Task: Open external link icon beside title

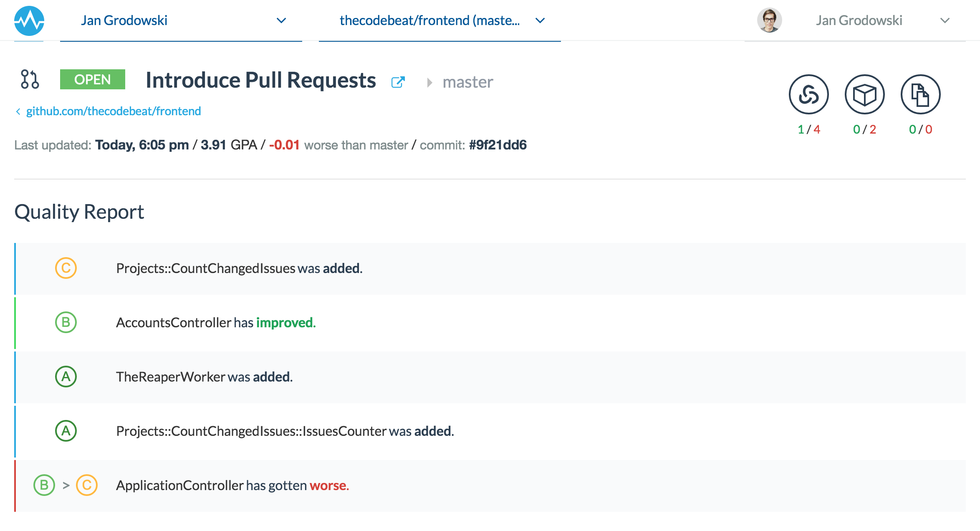Action: click(398, 82)
